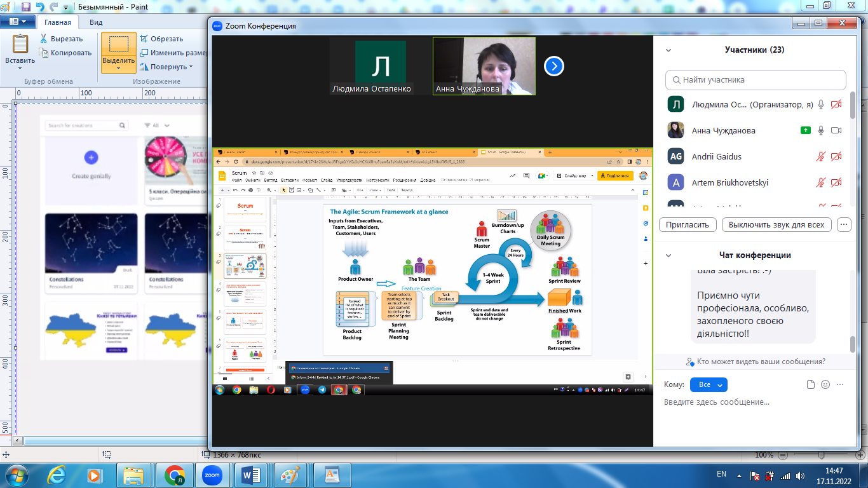Viewport: 868px width, 488px height.
Task: Click the blue next-video arrow in Zoom gallery
Action: [x=554, y=65]
